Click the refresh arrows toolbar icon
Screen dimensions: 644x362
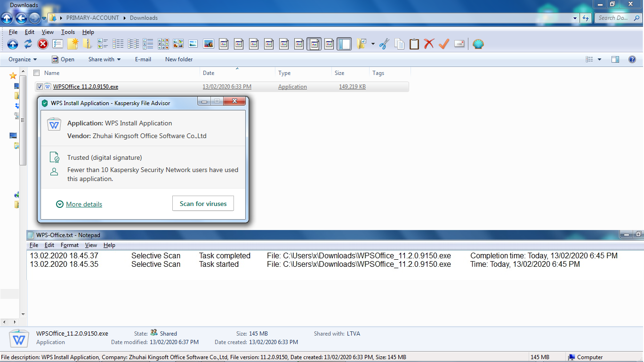tap(28, 44)
